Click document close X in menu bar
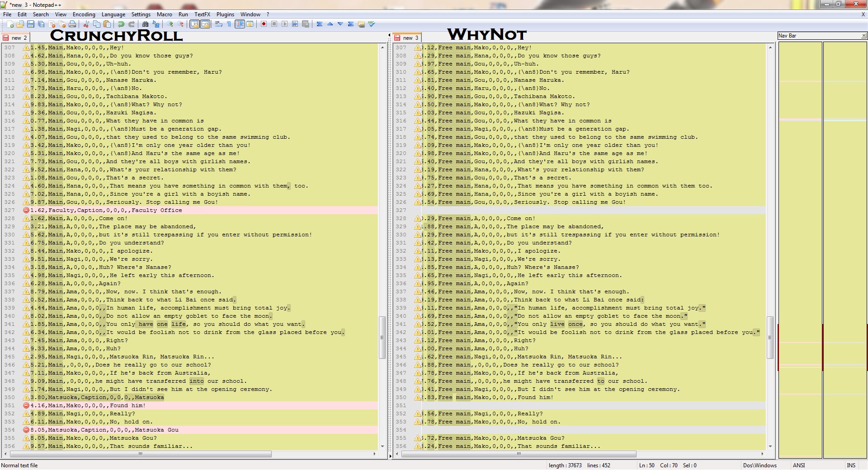This screenshot has width=868, height=470. click(x=863, y=14)
